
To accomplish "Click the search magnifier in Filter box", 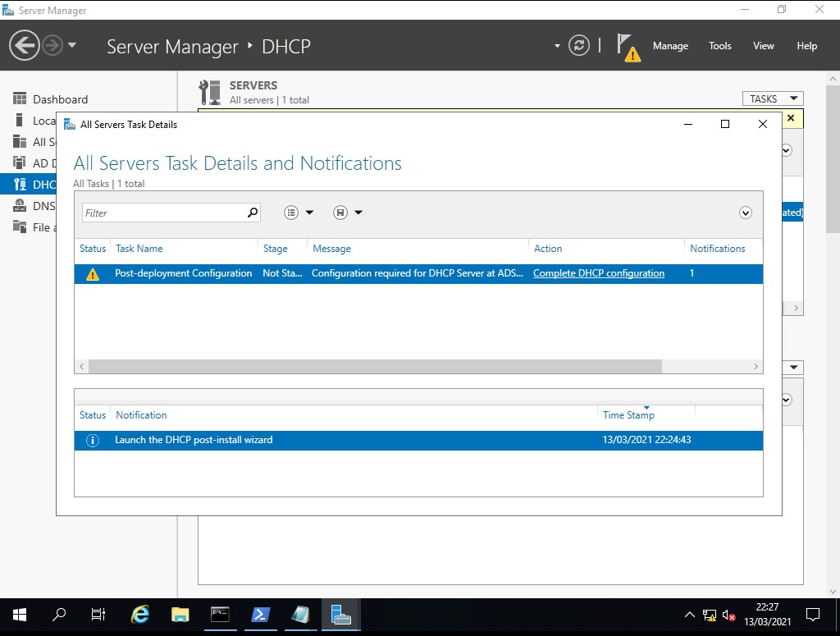I will coord(253,213).
